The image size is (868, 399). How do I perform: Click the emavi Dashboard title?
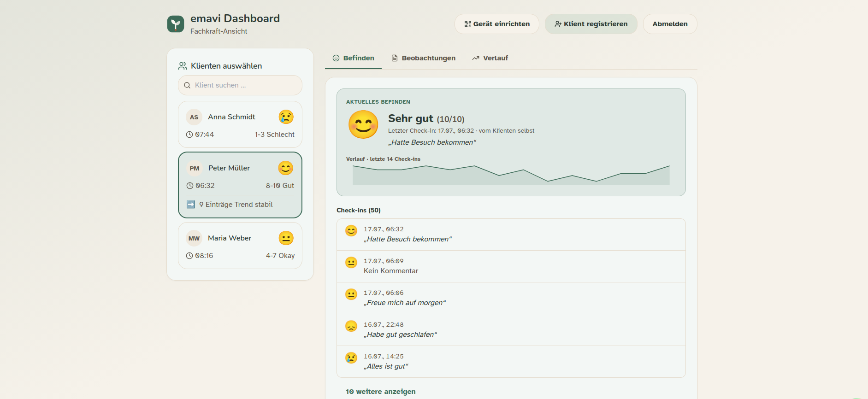point(235,18)
